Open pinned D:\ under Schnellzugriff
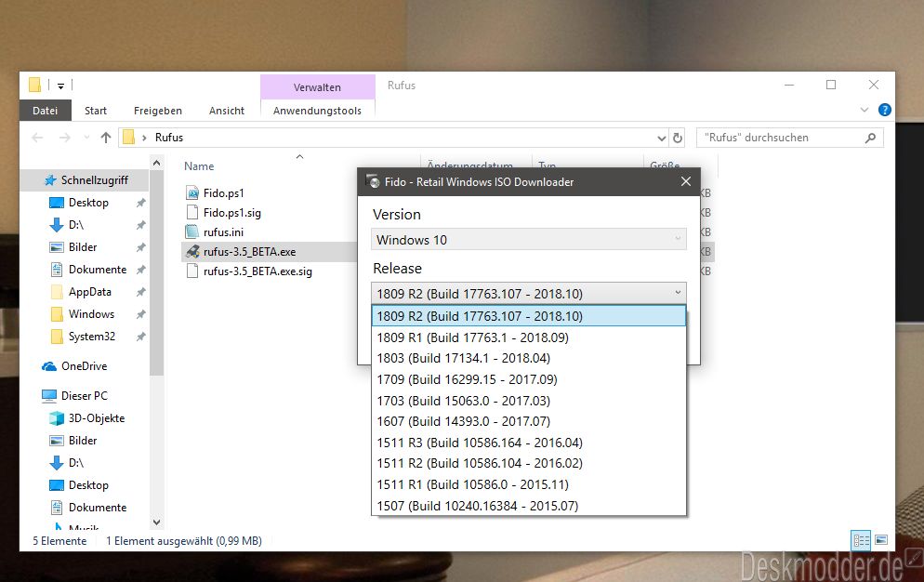The image size is (924, 582). [76, 225]
